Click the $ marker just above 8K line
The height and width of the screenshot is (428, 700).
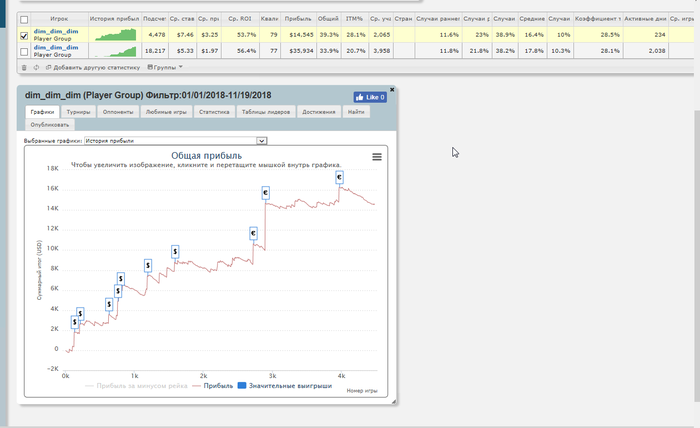pos(148,266)
